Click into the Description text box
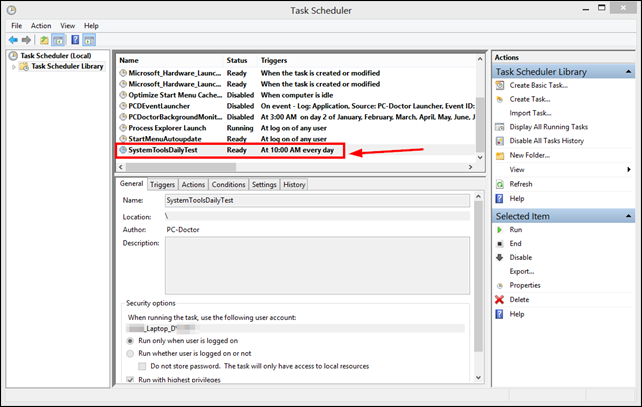The height and width of the screenshot is (407, 642). (x=317, y=266)
